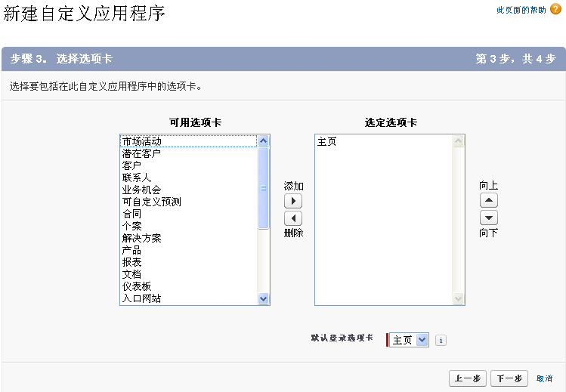This screenshot has width=566, height=392.
Task: Select 市场活动 in available tabs
Action: (142, 141)
